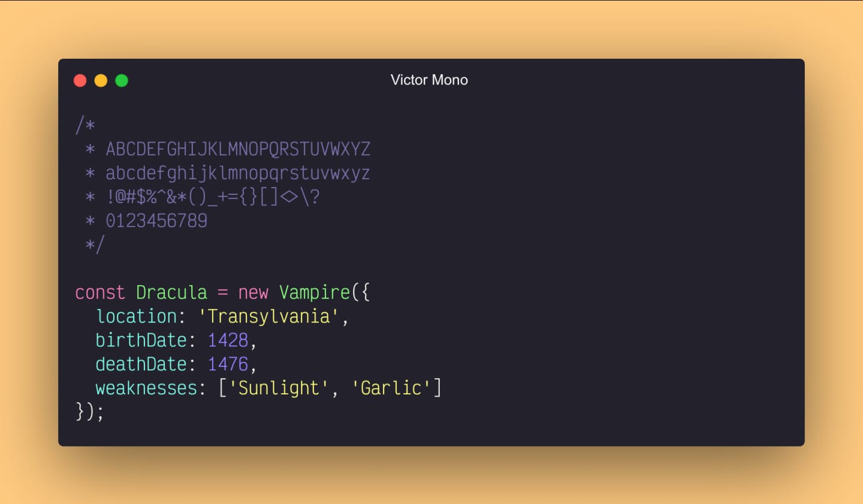Click the 'Sunlight' string

tap(279, 388)
